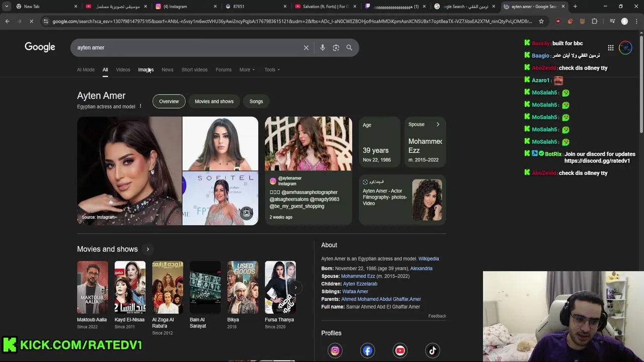644x362 pixels.
Task: Open the Mohammed Ezz spouse link
Action: click(x=358, y=276)
